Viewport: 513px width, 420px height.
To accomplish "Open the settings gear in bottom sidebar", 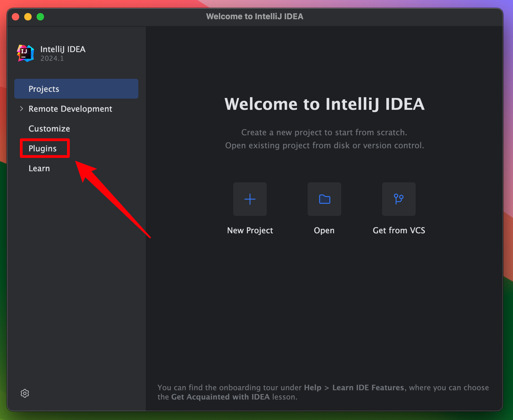I will 25,393.
